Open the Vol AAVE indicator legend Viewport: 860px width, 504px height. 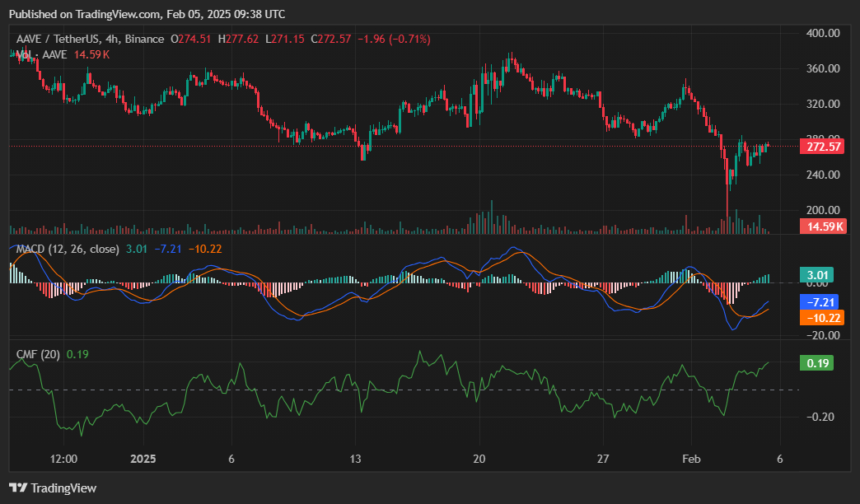click(x=40, y=54)
